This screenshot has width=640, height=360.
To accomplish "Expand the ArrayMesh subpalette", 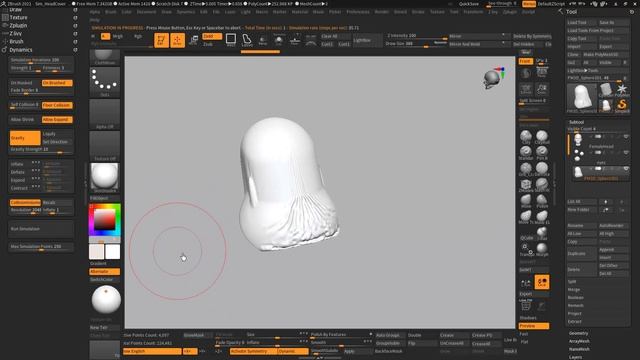I will (579, 341).
